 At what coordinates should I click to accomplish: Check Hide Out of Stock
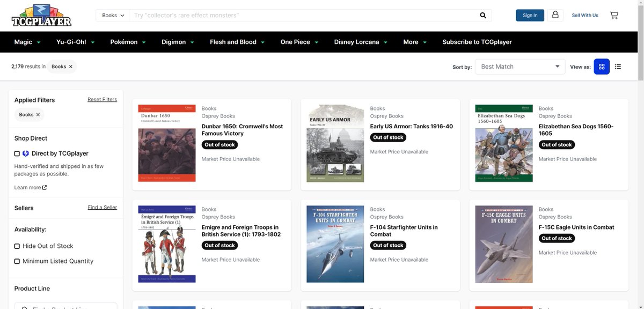(17, 246)
